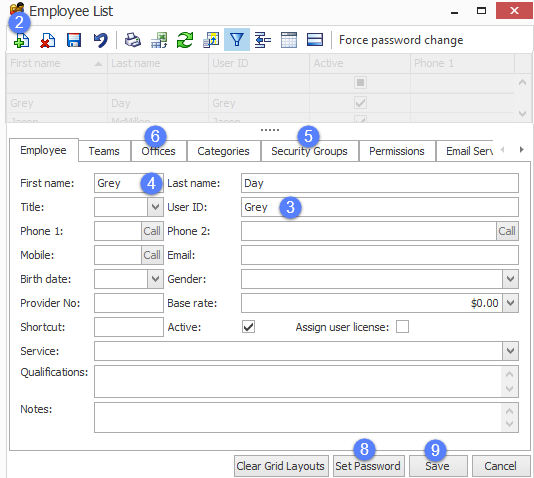Select the Grey row in employee grid
The width and height of the screenshot is (534, 478).
tap(260, 103)
